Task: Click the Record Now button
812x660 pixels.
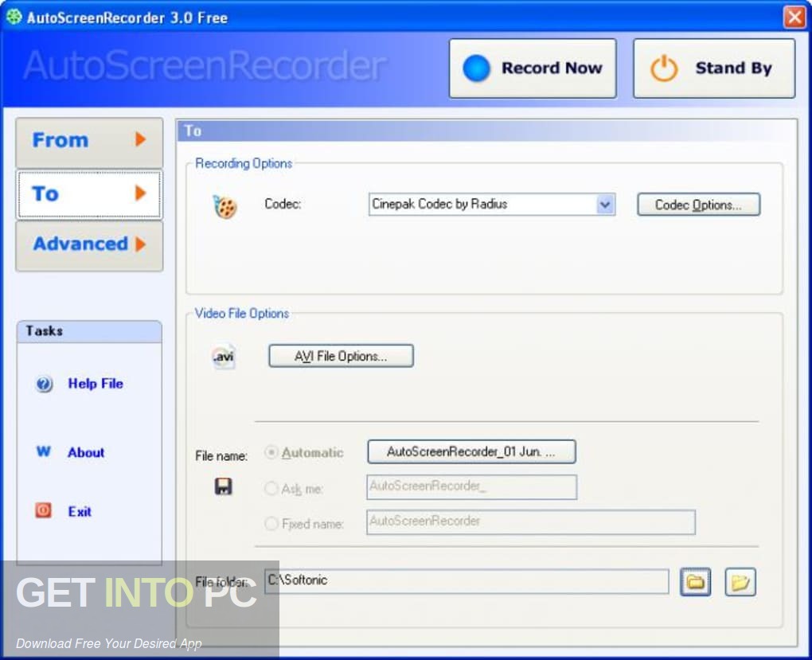Action: point(533,68)
